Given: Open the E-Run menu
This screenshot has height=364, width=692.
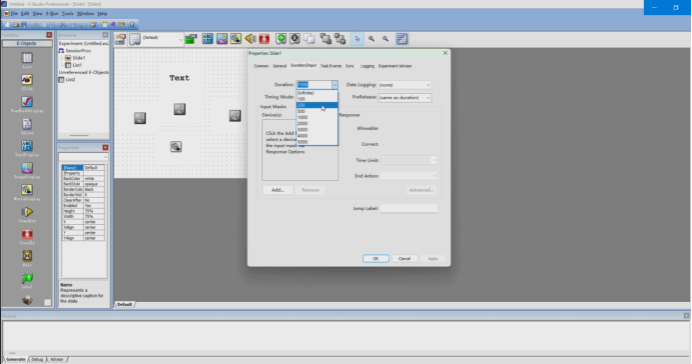Looking at the screenshot, I should tap(52, 14).
